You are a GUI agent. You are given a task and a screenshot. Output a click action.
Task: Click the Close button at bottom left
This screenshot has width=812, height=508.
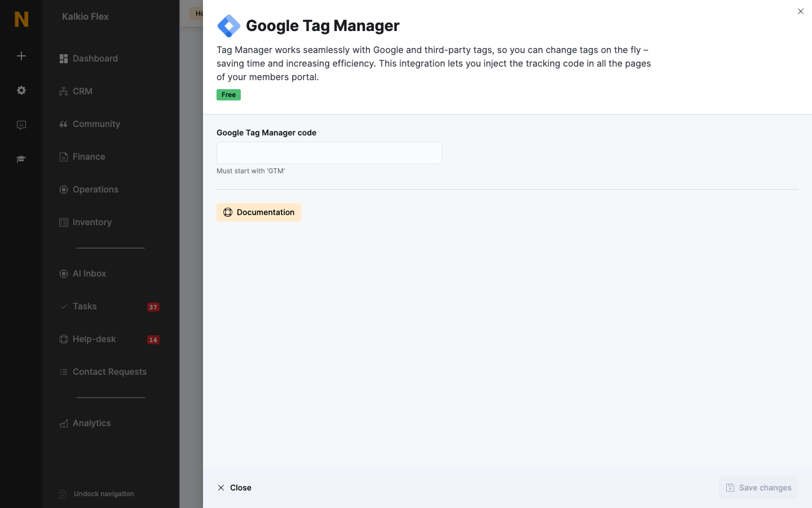coord(235,488)
